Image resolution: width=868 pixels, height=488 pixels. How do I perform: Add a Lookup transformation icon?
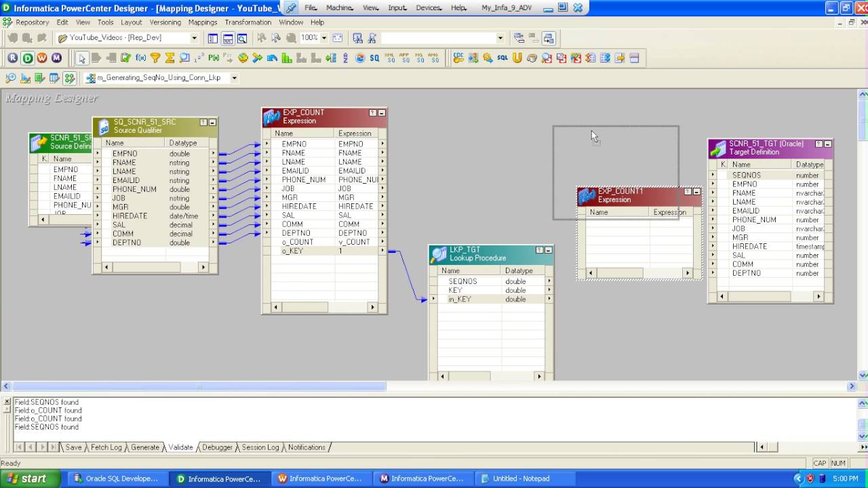[x=184, y=58]
